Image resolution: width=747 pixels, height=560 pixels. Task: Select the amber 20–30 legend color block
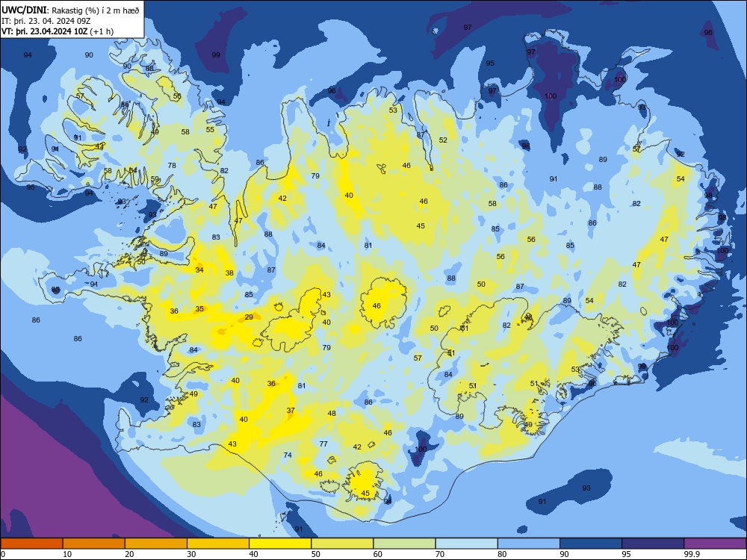coord(156,544)
